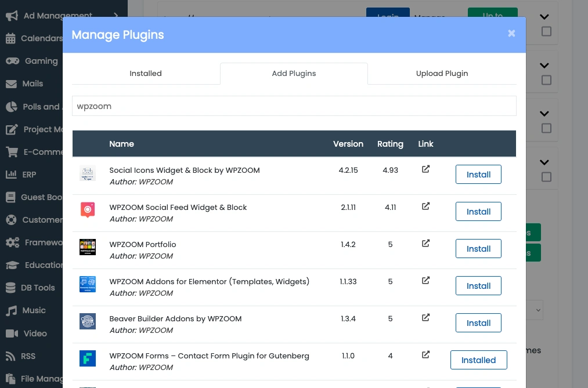
Task: Click the plugin search field containing wpzoom
Action: click(x=294, y=106)
